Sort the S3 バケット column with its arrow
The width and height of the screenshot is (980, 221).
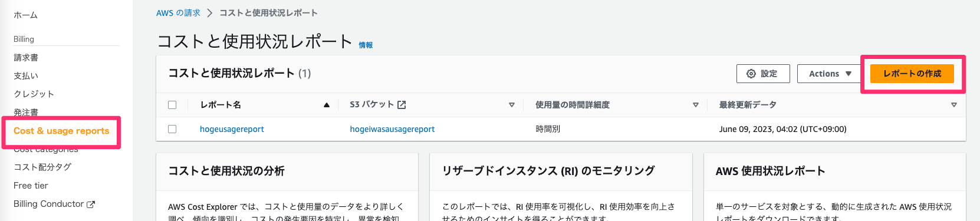click(511, 105)
